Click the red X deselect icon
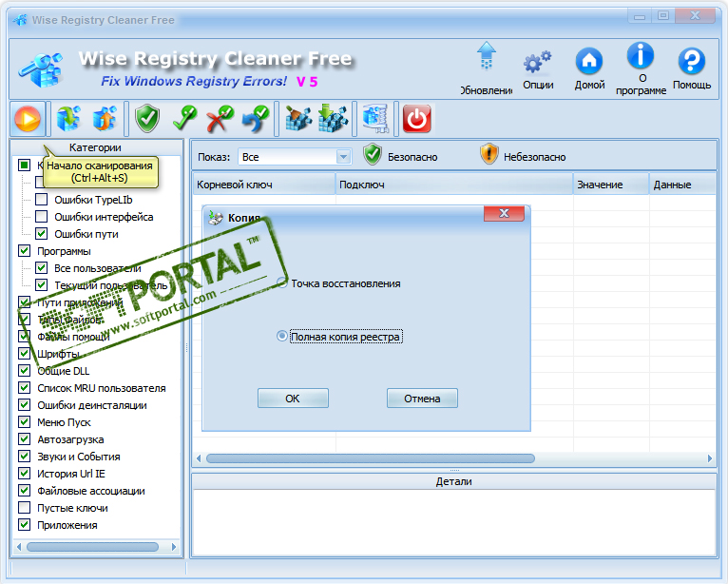The width and height of the screenshot is (728, 584). (220, 119)
